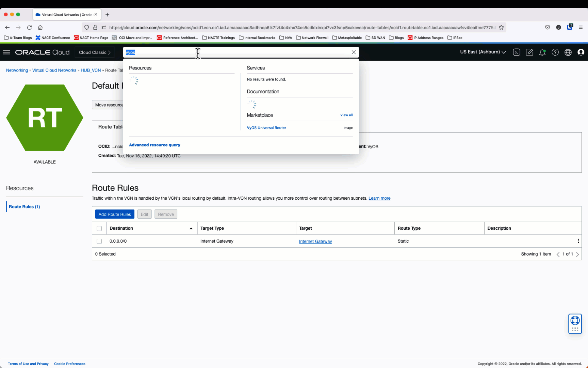
Task: Click the language globe icon
Action: [568, 52]
